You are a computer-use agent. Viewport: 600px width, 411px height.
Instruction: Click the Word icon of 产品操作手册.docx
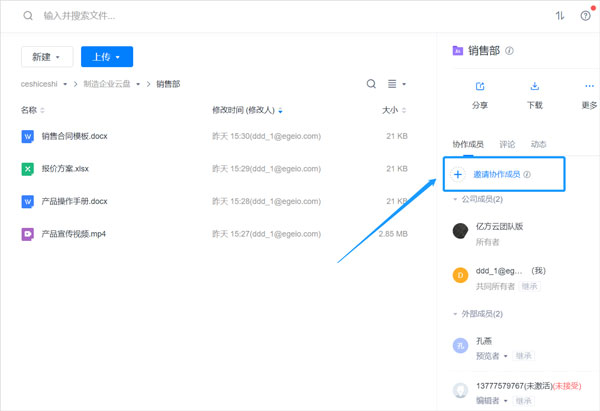coord(28,201)
